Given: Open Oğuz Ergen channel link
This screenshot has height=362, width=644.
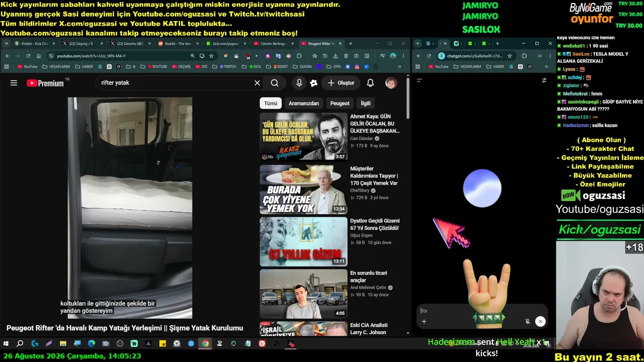Looking at the screenshot, I should tap(361, 235).
